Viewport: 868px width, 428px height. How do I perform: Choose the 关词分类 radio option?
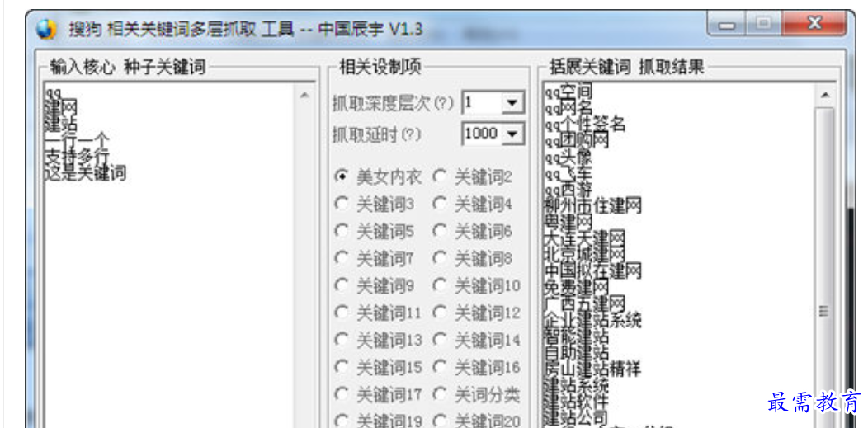[440, 394]
